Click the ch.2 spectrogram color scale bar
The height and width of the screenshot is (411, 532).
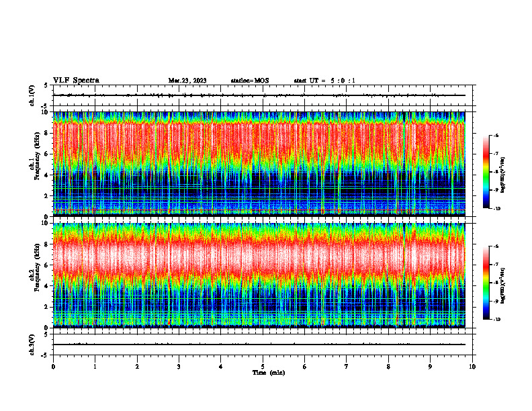click(x=486, y=283)
